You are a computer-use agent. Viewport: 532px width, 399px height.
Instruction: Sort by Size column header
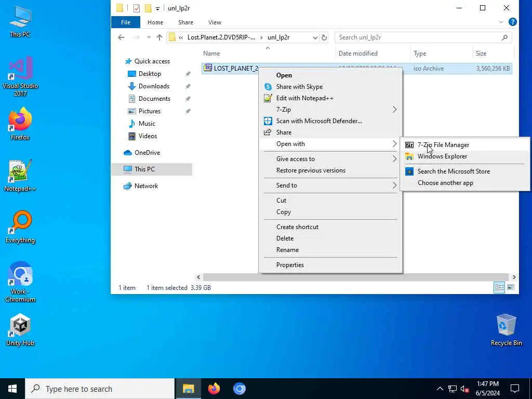481,54
